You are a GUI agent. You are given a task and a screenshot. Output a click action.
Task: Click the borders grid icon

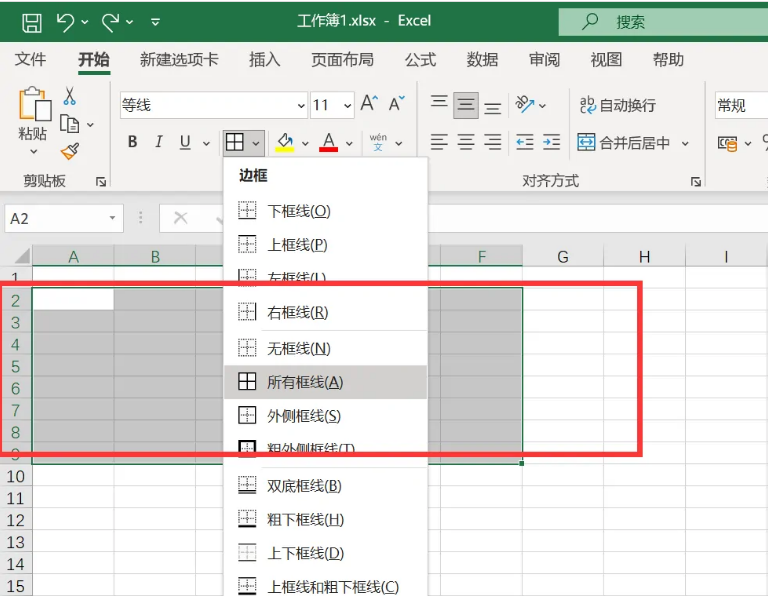pyautogui.click(x=234, y=143)
